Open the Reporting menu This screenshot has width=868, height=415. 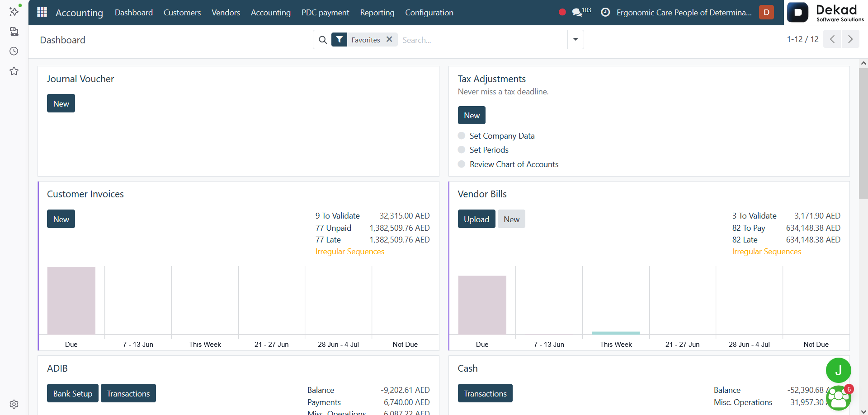point(377,13)
